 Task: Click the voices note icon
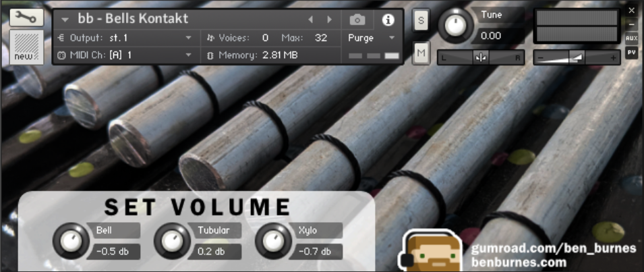pos(210,38)
